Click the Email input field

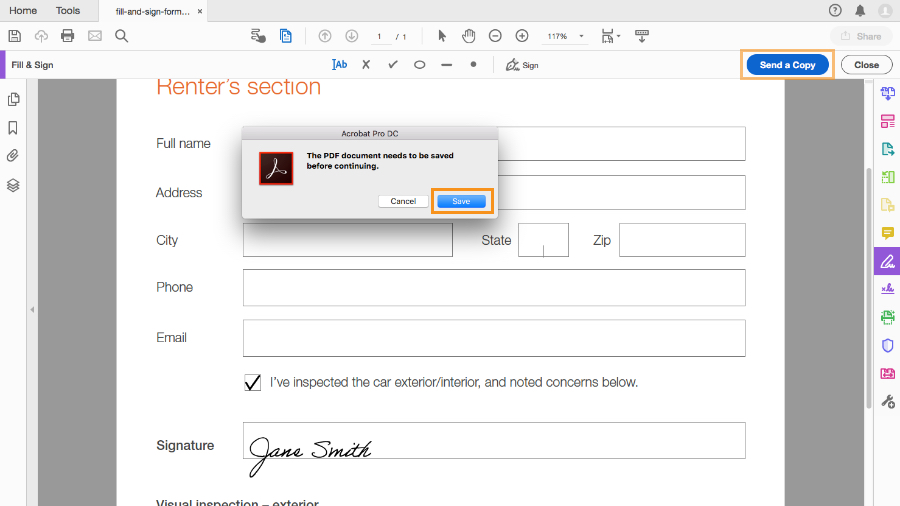tap(494, 338)
